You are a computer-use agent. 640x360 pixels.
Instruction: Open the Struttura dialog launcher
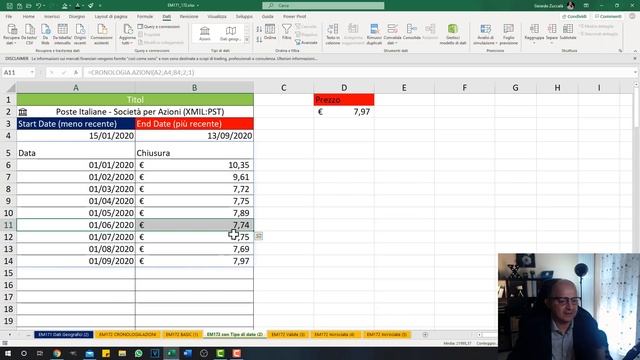[x=620, y=51]
